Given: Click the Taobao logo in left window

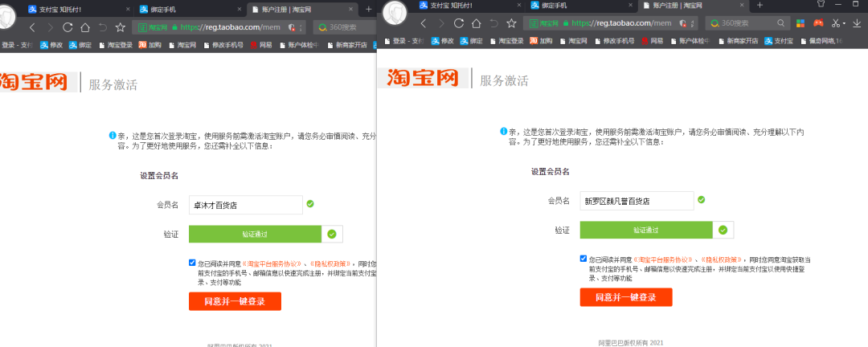Looking at the screenshot, I should [x=33, y=81].
